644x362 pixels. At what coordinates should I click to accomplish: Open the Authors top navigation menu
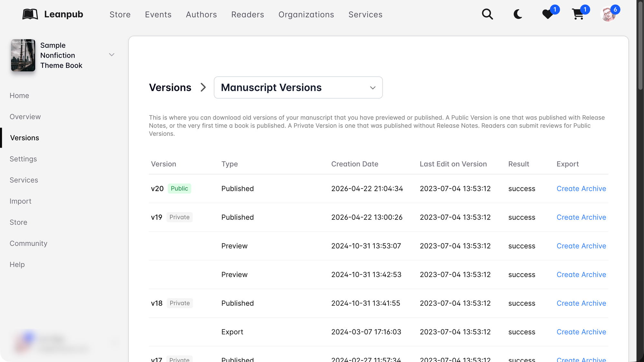(201, 14)
